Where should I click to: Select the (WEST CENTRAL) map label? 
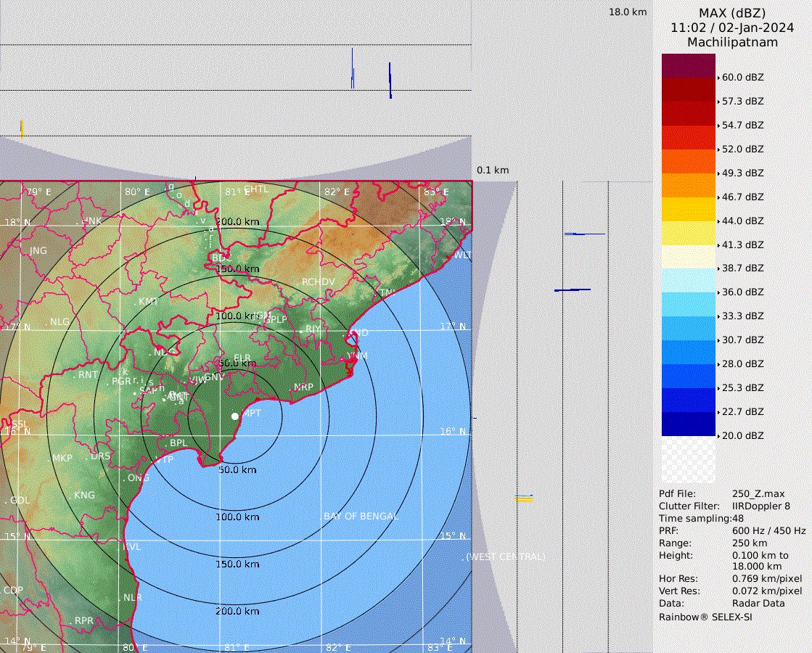(x=506, y=557)
